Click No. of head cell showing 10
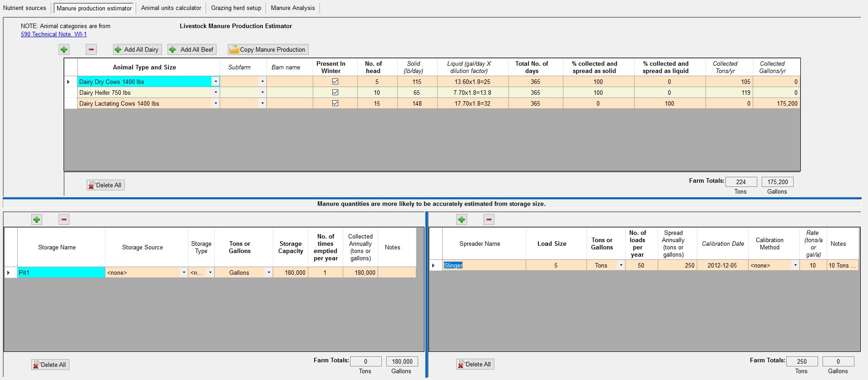The height and width of the screenshot is (380, 868). click(377, 93)
